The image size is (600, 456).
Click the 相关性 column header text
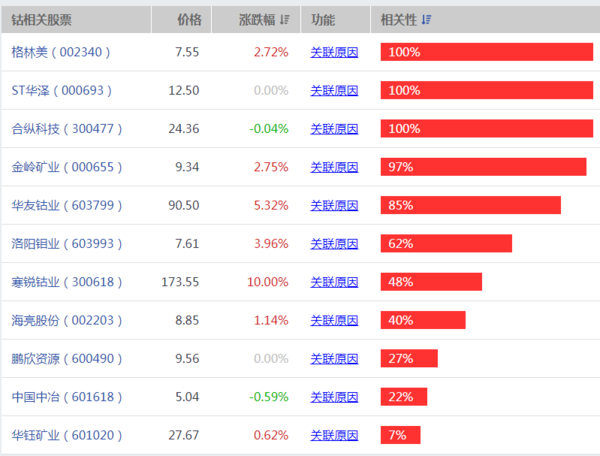399,20
